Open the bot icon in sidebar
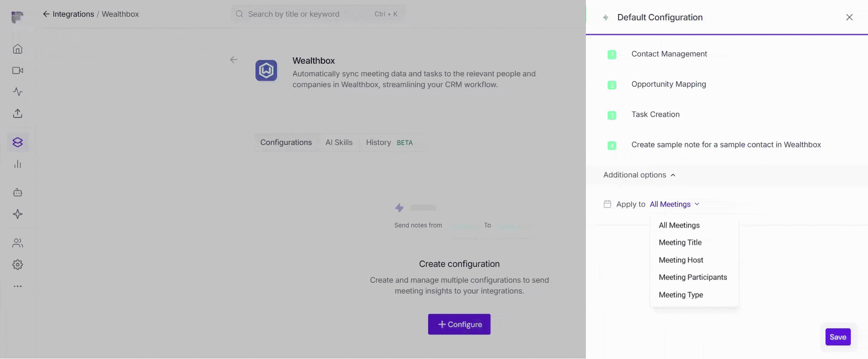Image resolution: width=868 pixels, height=359 pixels. pyautogui.click(x=18, y=193)
